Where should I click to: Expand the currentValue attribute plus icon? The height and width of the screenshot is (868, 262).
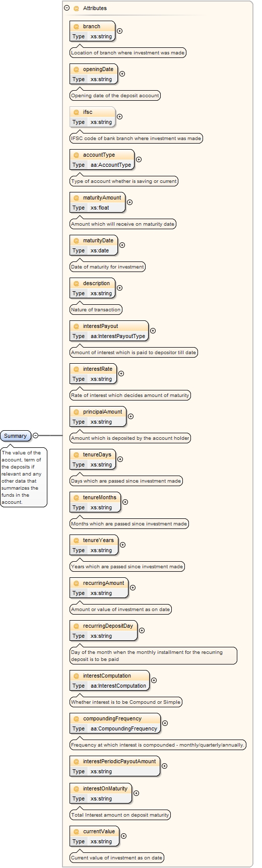point(123,836)
